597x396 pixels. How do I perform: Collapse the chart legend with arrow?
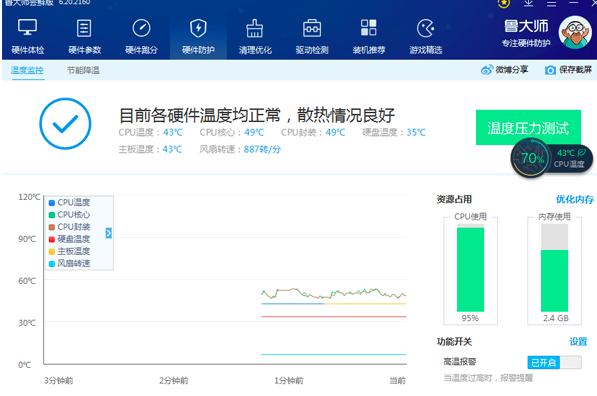point(109,233)
